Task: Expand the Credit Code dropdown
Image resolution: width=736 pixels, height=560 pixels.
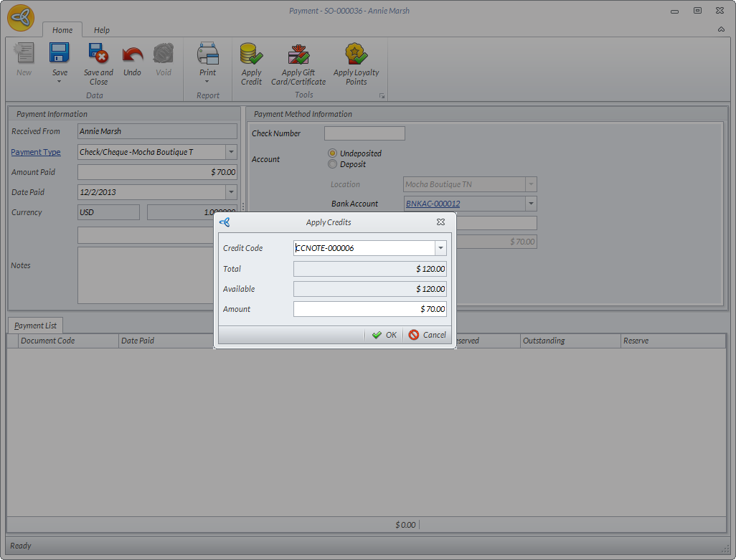Action: pos(440,248)
